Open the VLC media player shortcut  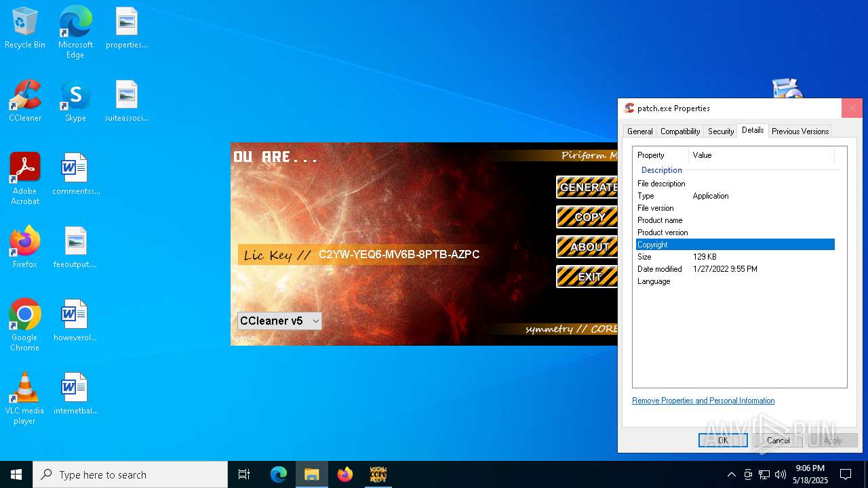click(x=25, y=399)
